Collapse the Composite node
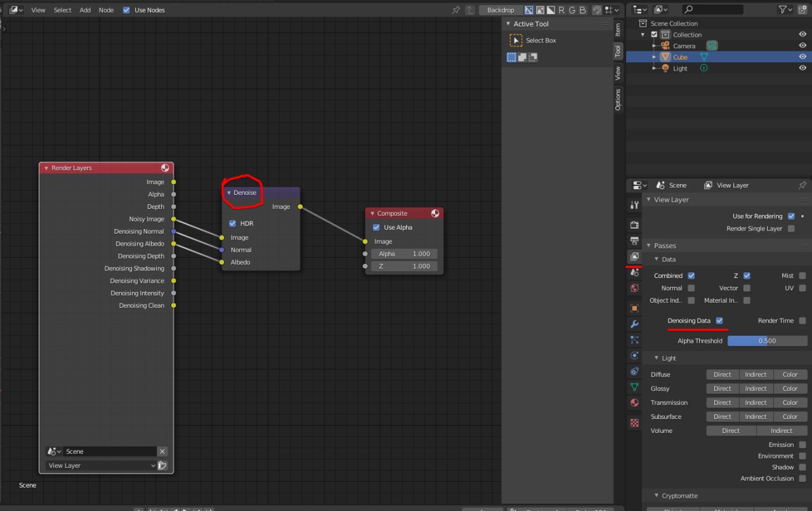 pyautogui.click(x=372, y=213)
